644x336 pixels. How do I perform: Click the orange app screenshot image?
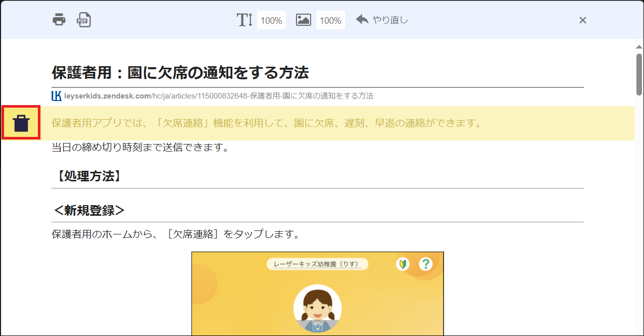click(x=317, y=293)
